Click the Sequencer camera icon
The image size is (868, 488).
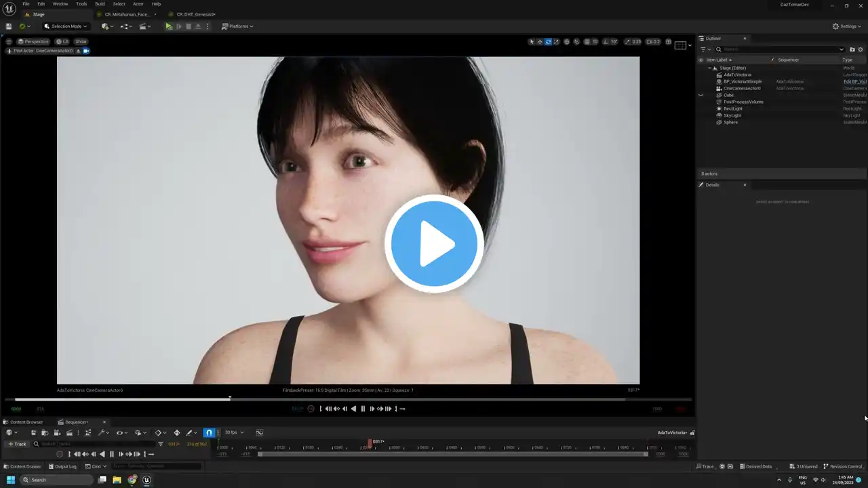point(57,432)
